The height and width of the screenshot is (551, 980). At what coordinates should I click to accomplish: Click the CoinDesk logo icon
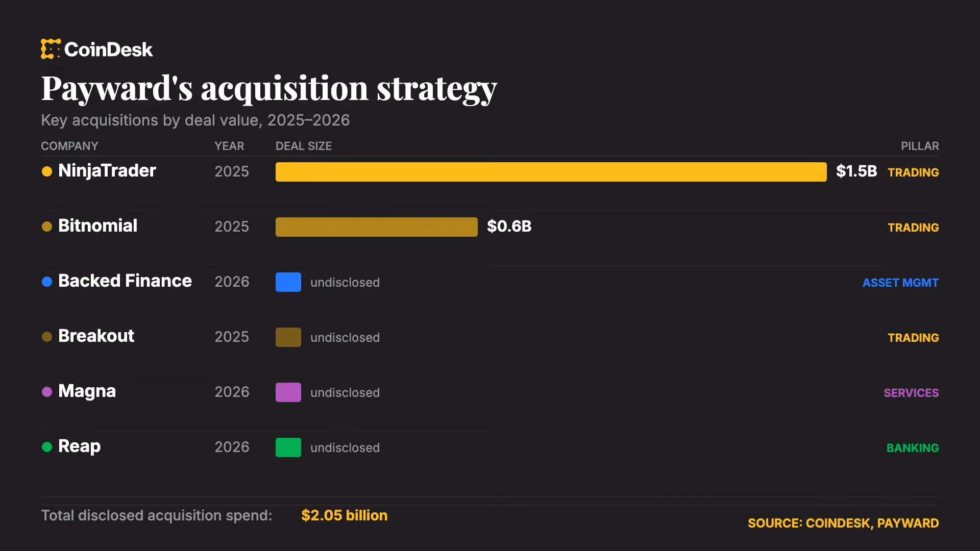(51, 49)
